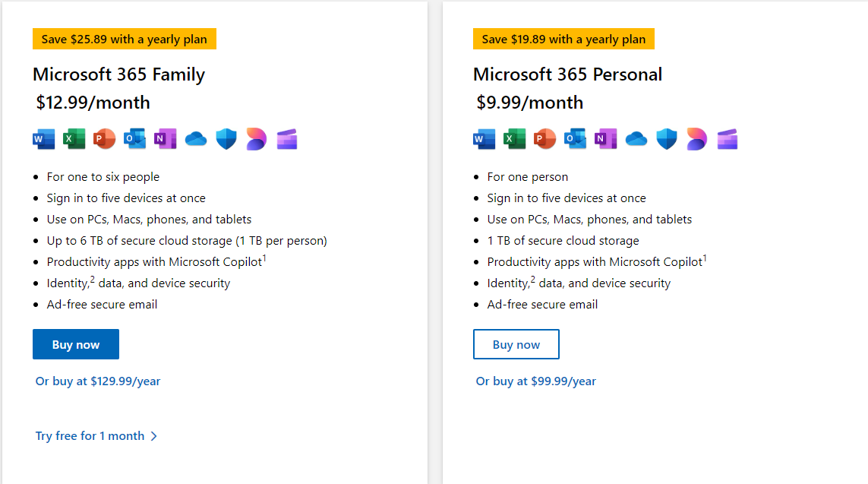Image resolution: width=868 pixels, height=484 pixels.
Task: Click the chevron beside Try free for 1 month
Action: pos(154,436)
